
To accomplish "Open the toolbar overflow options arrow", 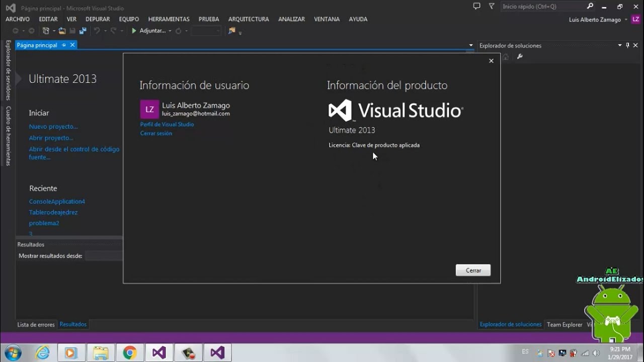I will (x=240, y=33).
